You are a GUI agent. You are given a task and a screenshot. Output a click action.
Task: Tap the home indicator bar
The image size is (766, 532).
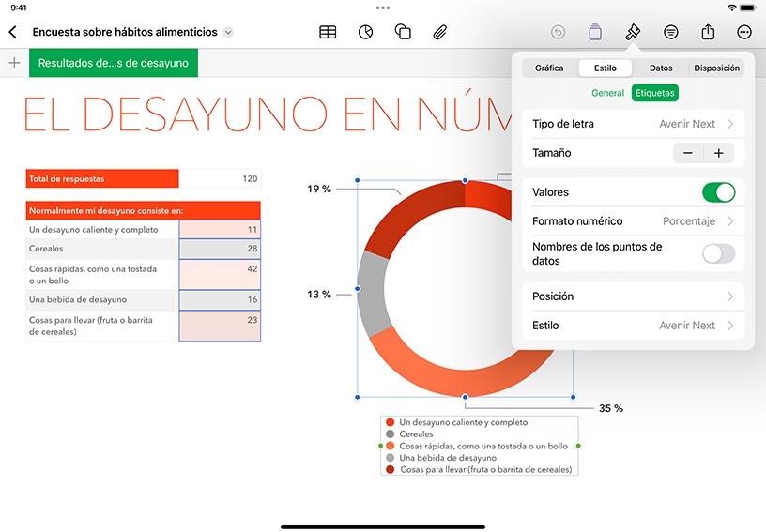tap(383, 527)
